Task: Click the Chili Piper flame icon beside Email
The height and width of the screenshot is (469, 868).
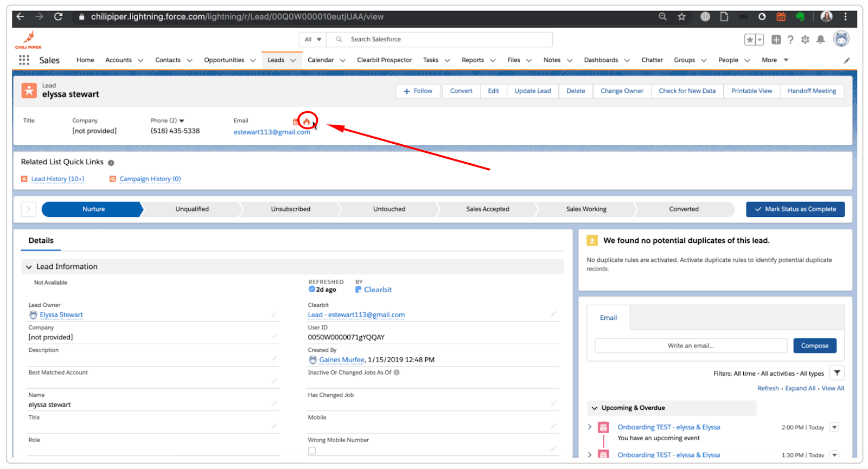Action: (x=307, y=121)
